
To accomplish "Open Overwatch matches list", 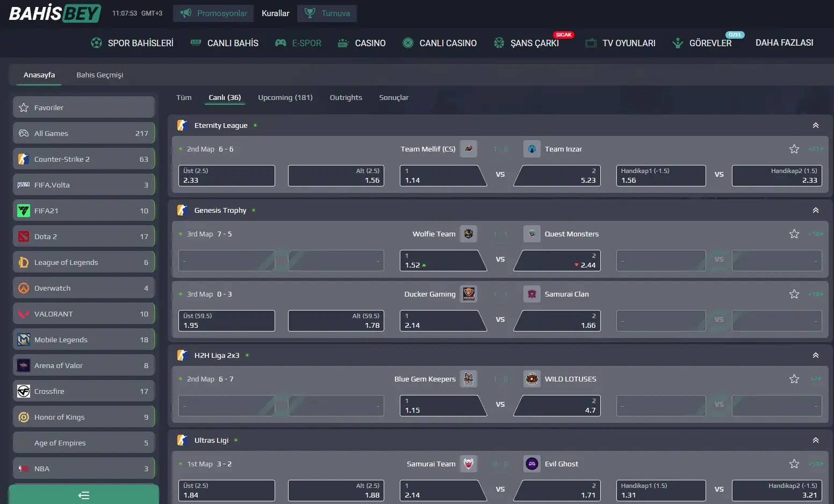I will 84,288.
